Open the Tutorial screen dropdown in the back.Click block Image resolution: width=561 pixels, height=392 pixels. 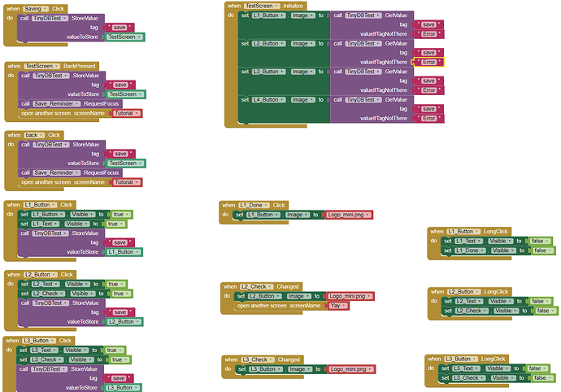coord(128,182)
